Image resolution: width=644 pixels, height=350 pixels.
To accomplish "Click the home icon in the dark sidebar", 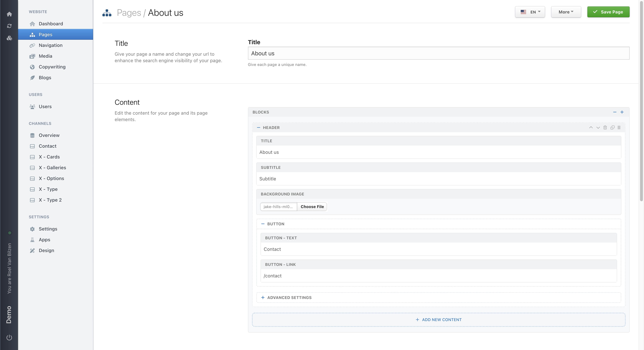I will pyautogui.click(x=9, y=14).
